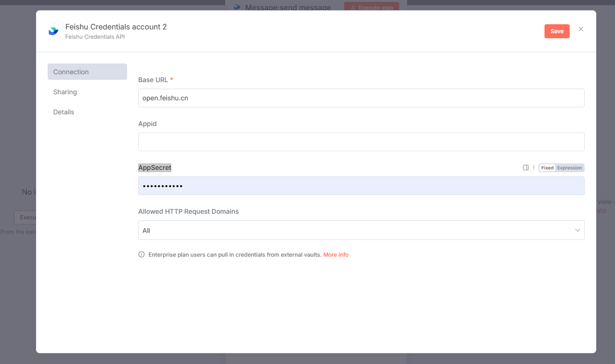Save the Feishu credentials
The width and height of the screenshot is (615, 364).
point(557,31)
